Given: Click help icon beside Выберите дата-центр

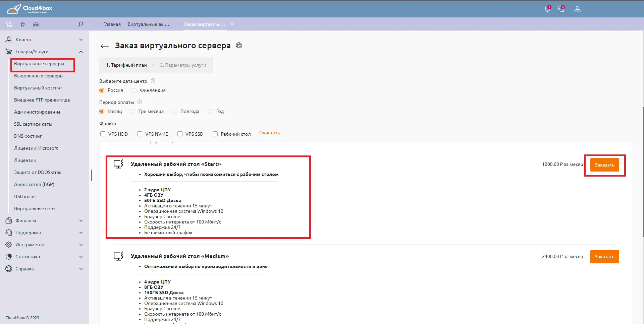Looking at the screenshot, I should 153,81.
